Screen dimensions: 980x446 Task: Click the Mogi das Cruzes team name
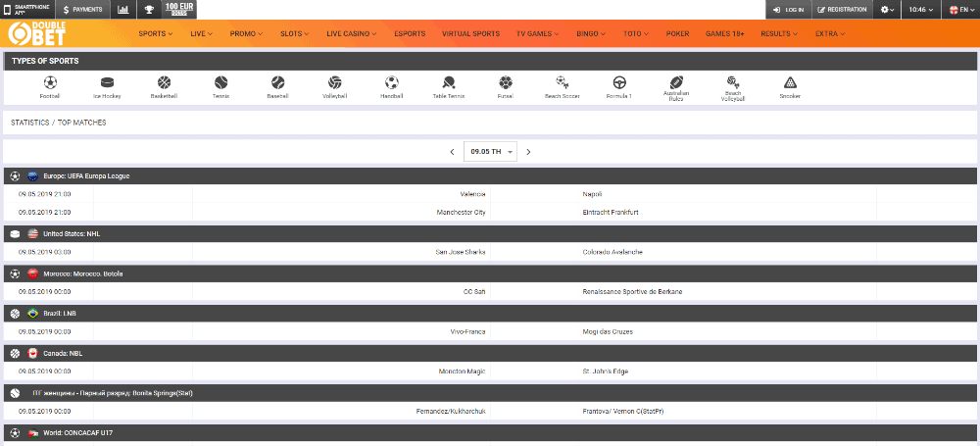(x=608, y=331)
